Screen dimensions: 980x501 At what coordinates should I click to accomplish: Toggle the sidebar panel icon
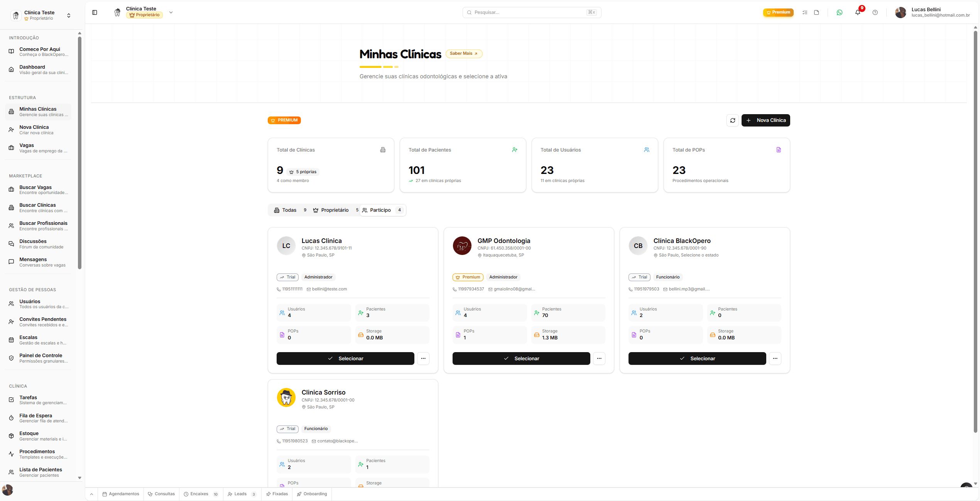point(95,12)
